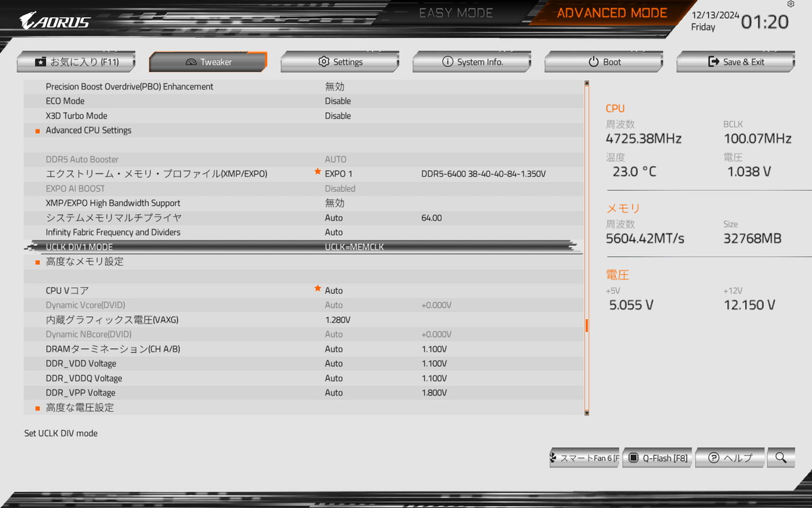Toggle ECO Mode Disable value
This screenshot has height=508, width=812.
coord(338,101)
